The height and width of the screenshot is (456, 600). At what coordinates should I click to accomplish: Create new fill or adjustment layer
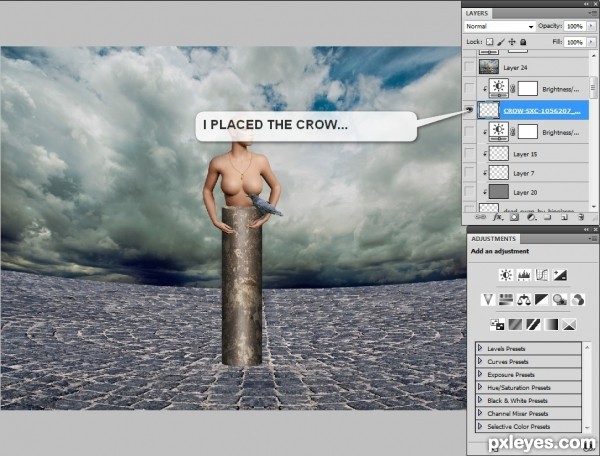(531, 217)
